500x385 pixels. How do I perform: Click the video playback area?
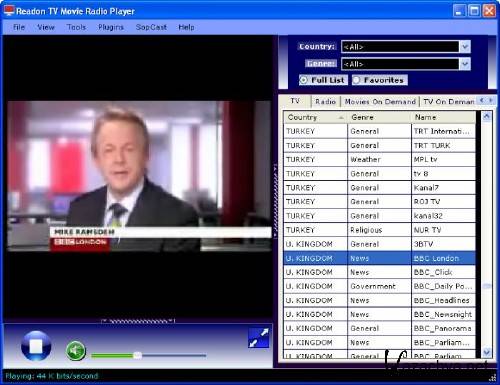click(139, 176)
